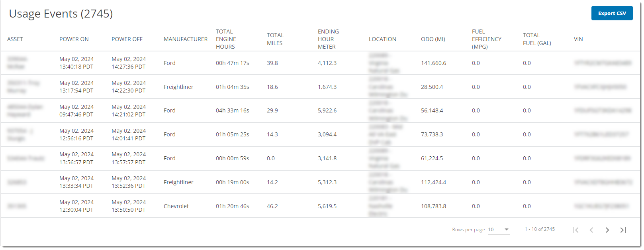Select the Ford row with 00h 00m 59s
This screenshot has height=250, width=644.
[x=320, y=158]
